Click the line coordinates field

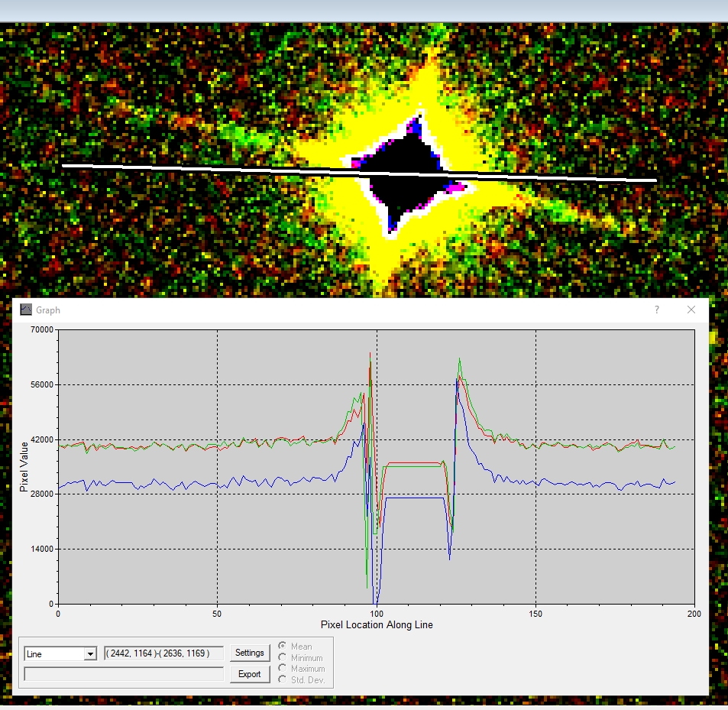pos(163,653)
